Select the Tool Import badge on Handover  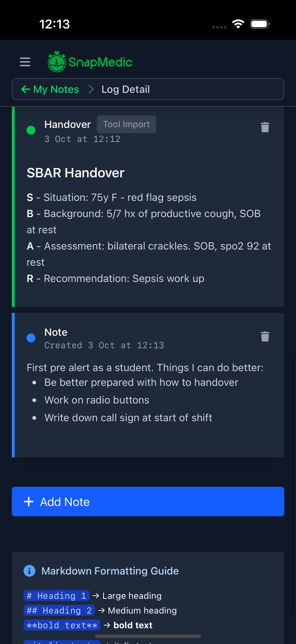pos(126,124)
